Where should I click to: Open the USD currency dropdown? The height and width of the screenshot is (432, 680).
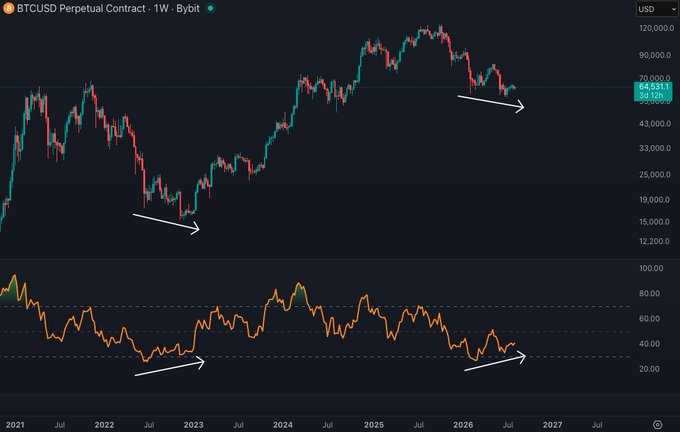click(x=657, y=9)
